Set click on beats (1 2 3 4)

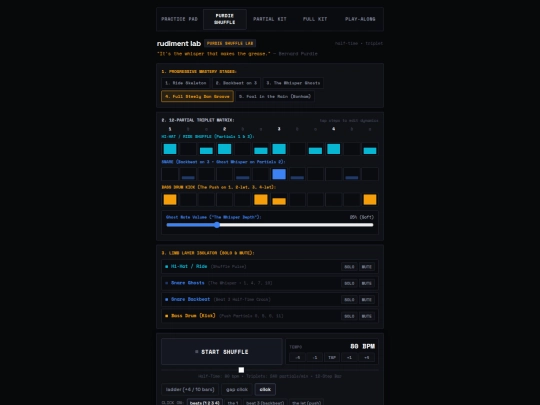coord(205,403)
